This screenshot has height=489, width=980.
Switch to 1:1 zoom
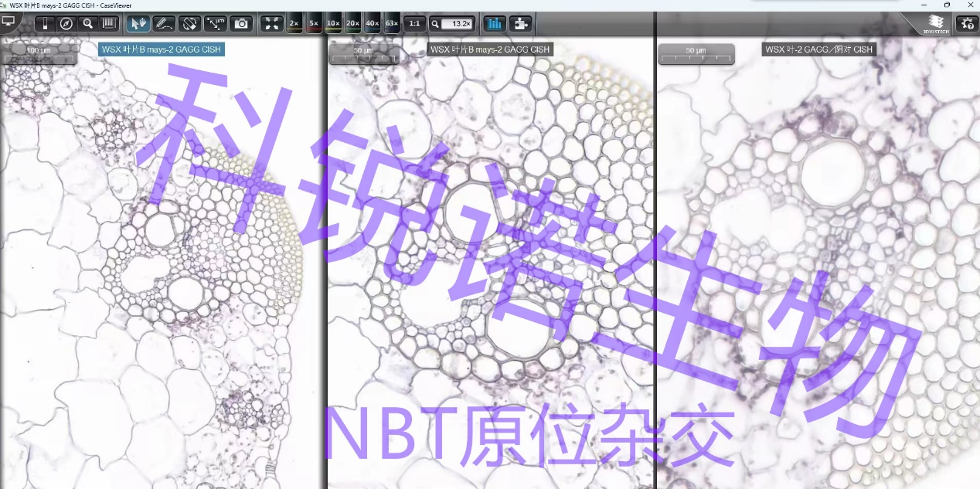(414, 23)
